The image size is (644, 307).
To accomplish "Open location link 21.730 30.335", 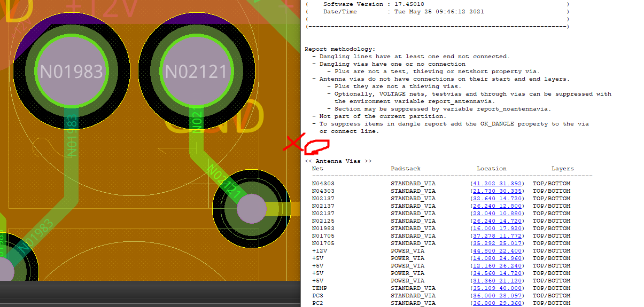I will coord(498,191).
